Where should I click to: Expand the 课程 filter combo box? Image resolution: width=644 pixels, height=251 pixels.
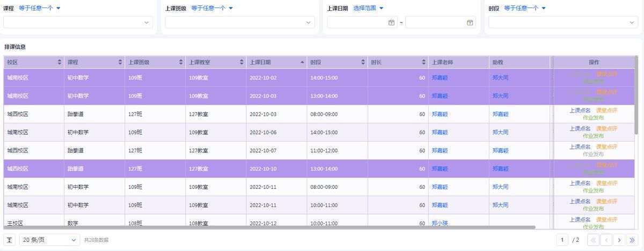[x=78, y=23]
